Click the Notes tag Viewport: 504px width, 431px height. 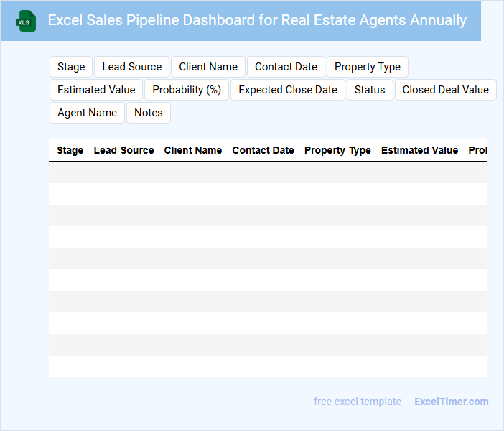coord(149,113)
